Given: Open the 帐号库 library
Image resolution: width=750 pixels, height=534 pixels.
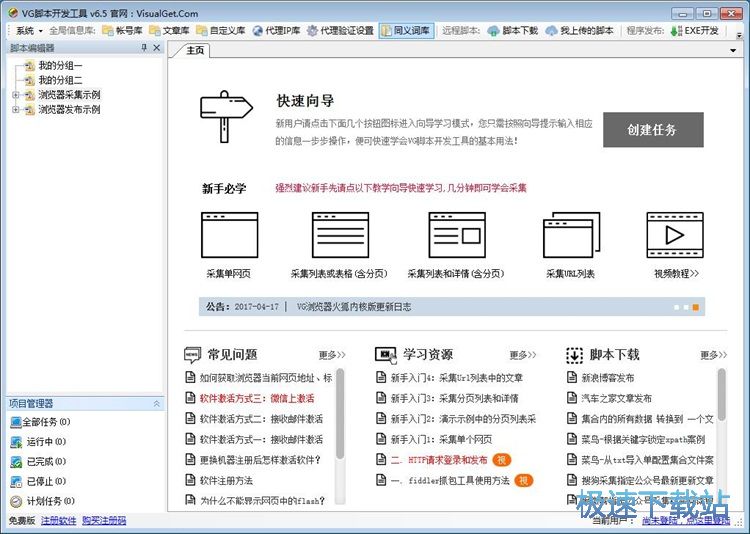Looking at the screenshot, I should pos(122,31).
